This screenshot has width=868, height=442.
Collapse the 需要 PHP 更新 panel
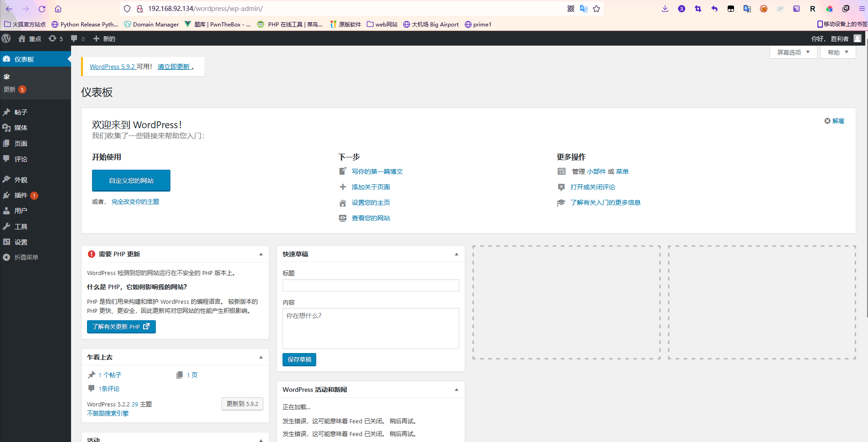[x=261, y=254]
